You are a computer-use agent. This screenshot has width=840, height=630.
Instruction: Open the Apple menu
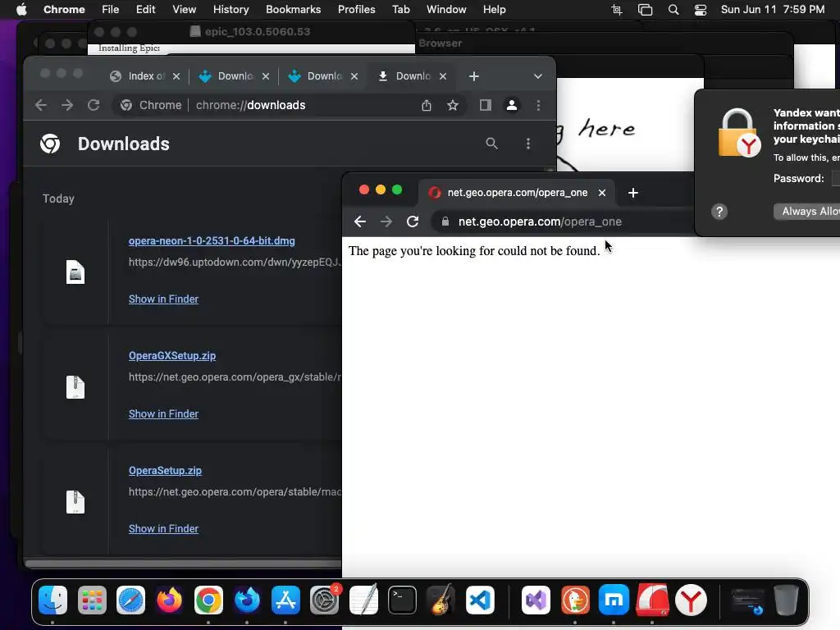point(21,10)
